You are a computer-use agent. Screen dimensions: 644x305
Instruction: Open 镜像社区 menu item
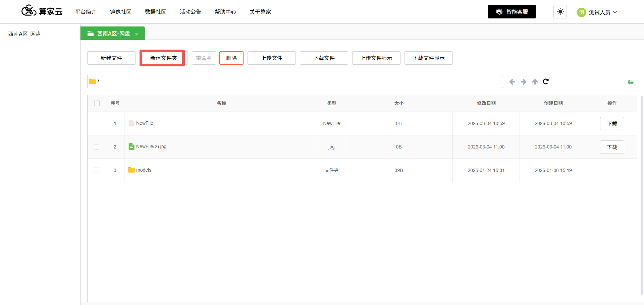click(x=121, y=12)
